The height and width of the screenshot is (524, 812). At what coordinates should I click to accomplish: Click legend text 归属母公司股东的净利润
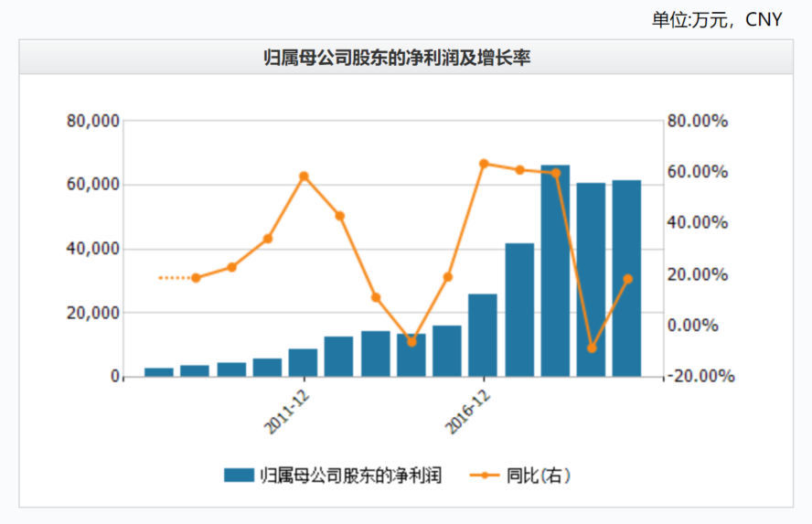pos(350,475)
